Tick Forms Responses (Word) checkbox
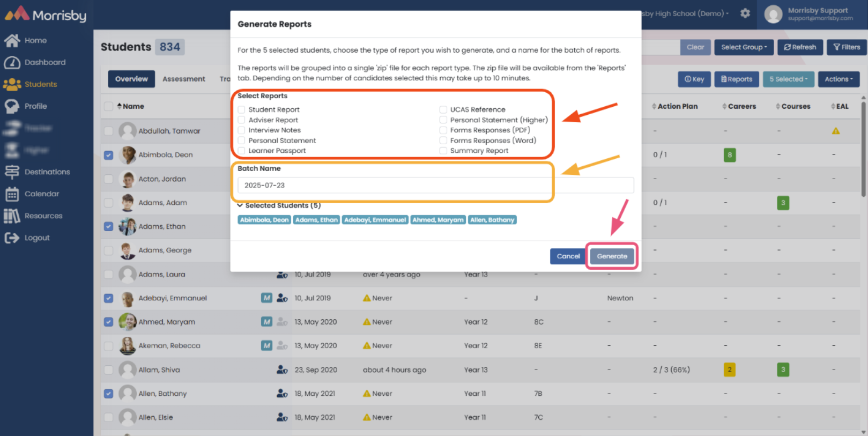 click(x=443, y=141)
